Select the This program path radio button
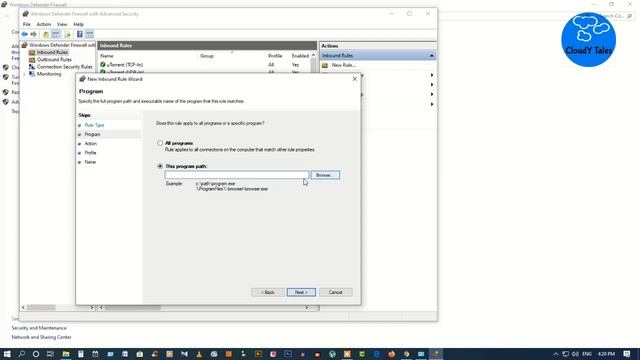This screenshot has width=640, height=360. [x=160, y=166]
